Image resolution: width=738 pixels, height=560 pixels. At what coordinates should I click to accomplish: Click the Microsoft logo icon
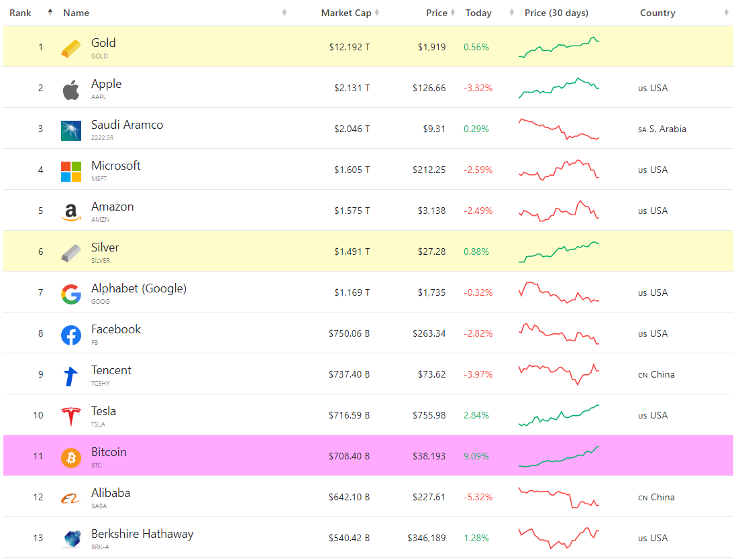[71, 171]
